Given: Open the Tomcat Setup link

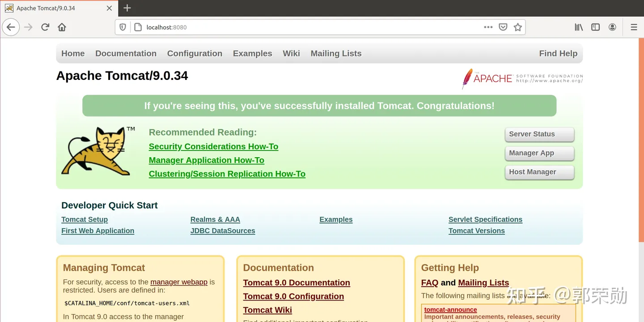Looking at the screenshot, I should coord(85,220).
